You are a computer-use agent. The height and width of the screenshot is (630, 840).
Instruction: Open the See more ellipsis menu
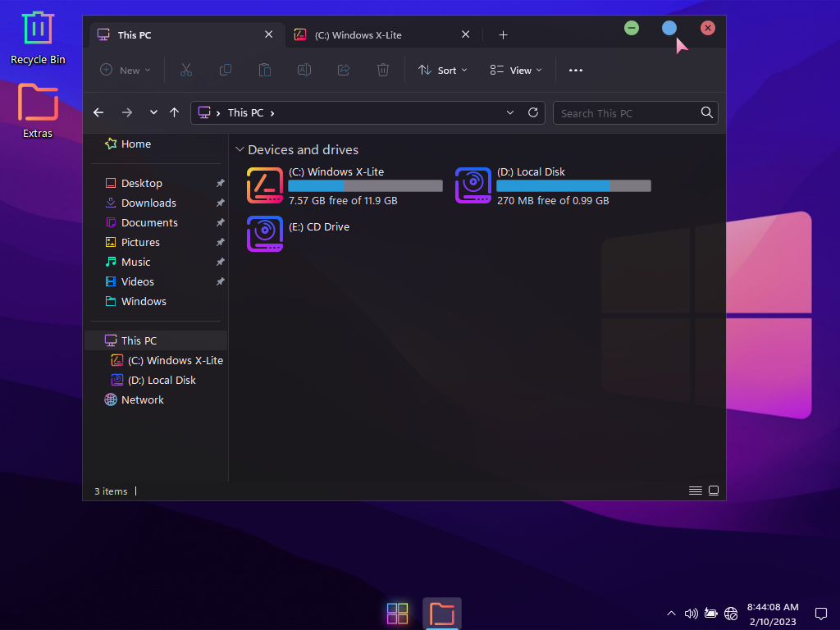click(575, 71)
